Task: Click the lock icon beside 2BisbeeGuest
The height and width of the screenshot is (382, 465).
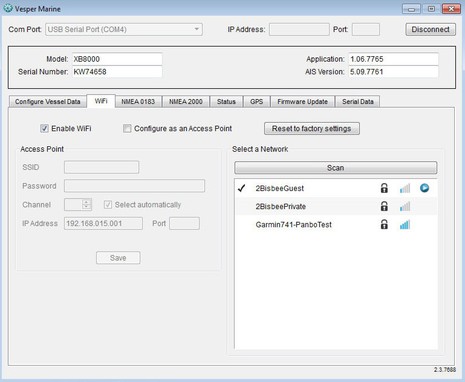Action: coord(384,188)
